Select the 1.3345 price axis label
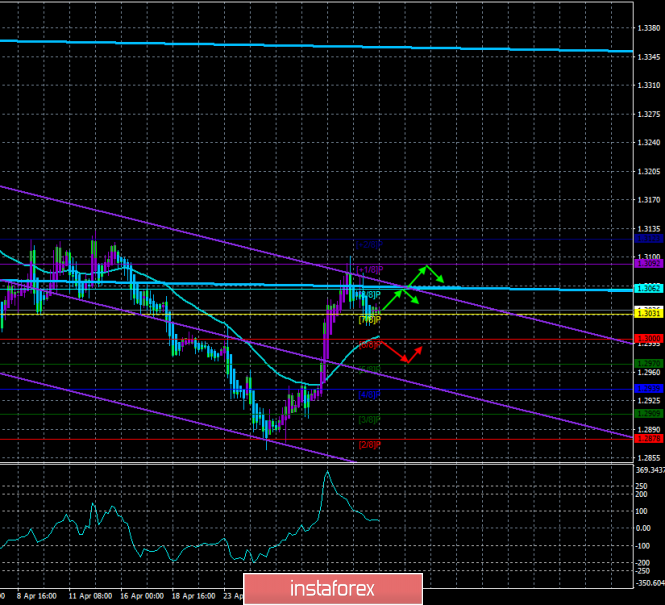 (x=649, y=57)
